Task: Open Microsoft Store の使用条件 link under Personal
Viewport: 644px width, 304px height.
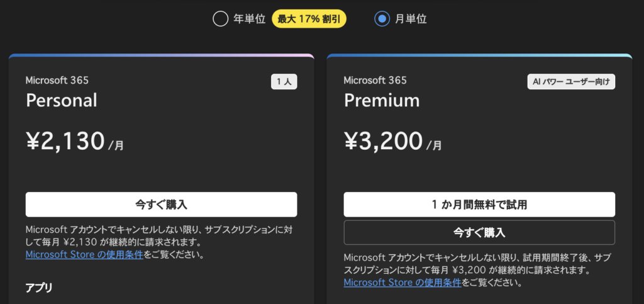Action: (84, 255)
